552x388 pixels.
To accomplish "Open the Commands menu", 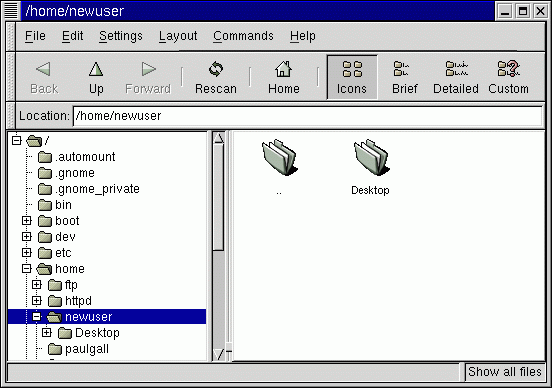I will (x=243, y=36).
